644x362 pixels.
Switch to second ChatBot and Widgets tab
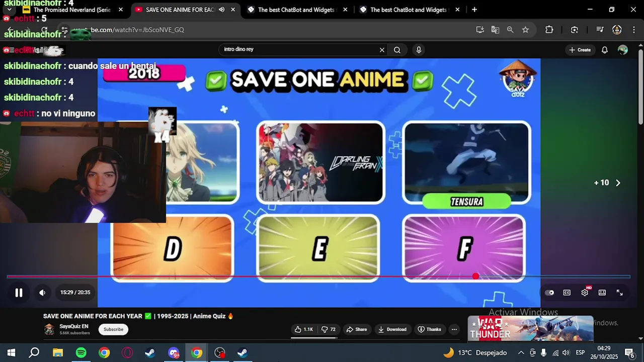410,10
